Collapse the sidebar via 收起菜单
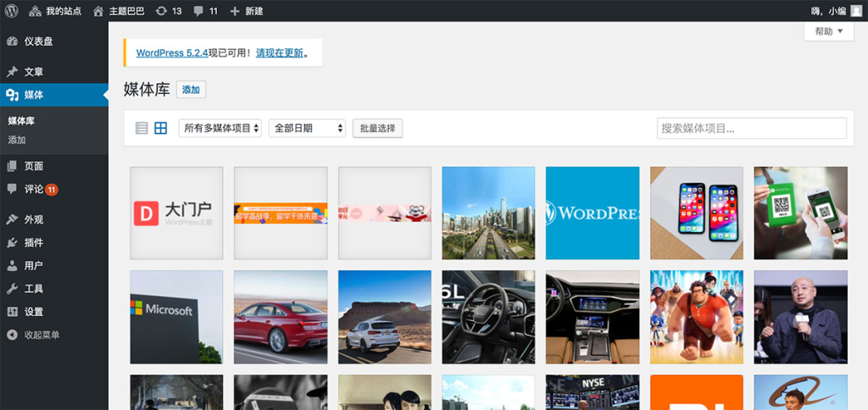Image resolution: width=868 pixels, height=410 pixels. click(33, 335)
